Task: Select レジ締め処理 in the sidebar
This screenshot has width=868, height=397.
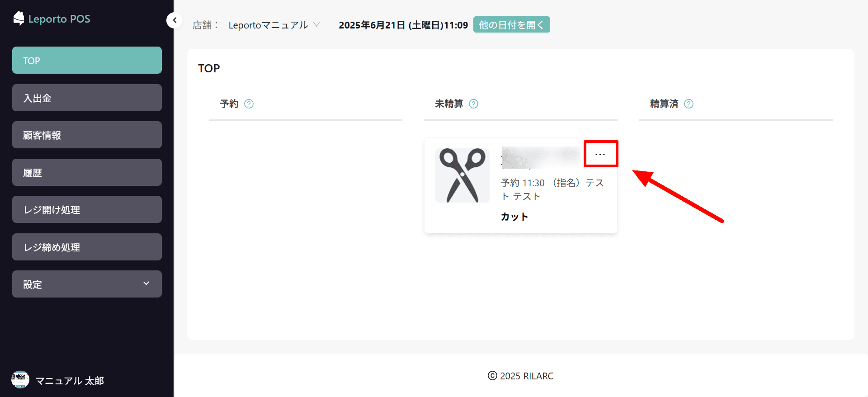Action: pos(87,247)
